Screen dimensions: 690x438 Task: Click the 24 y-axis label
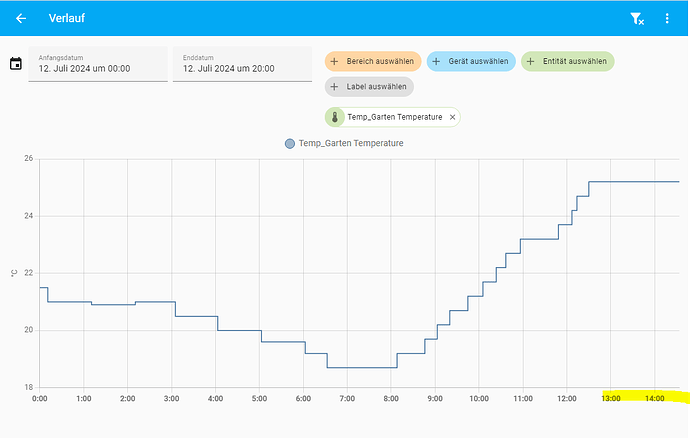tap(29, 216)
